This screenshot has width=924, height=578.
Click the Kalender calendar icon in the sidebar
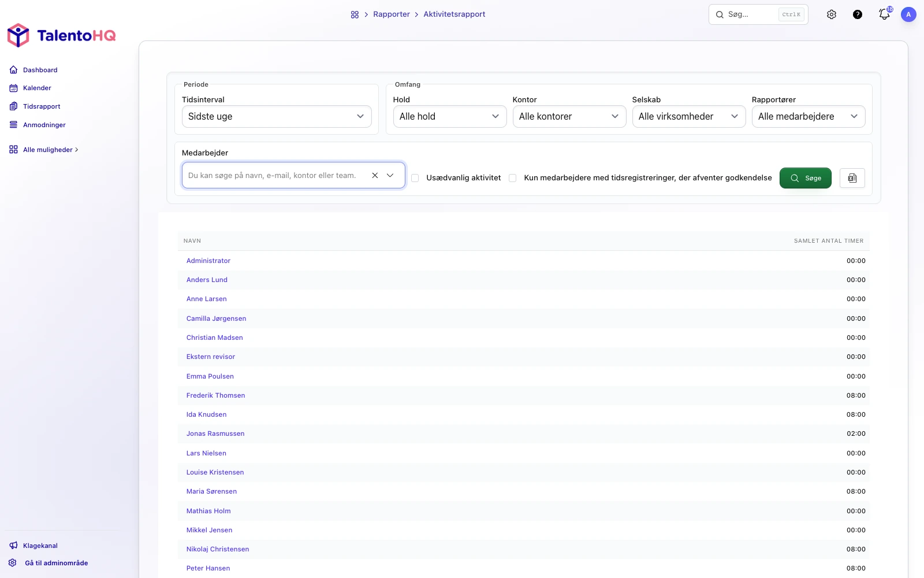tap(13, 88)
